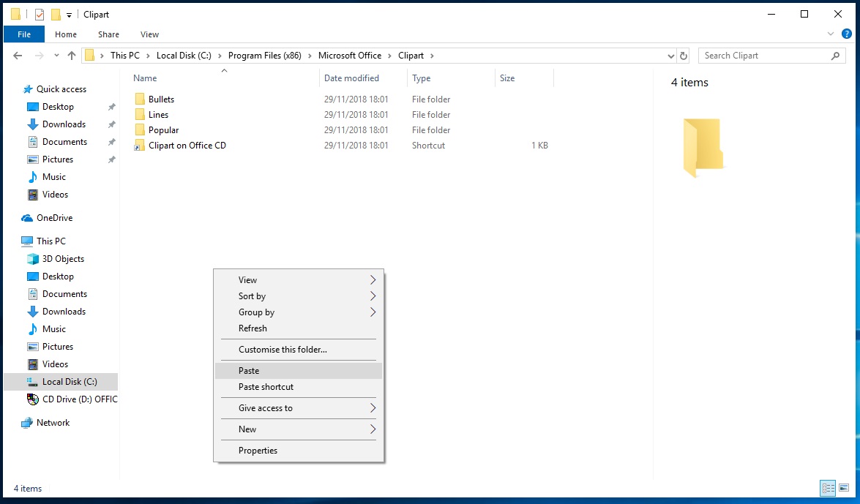Switch to details view in status bar
Screen dimensions: 860x504
coord(828,488)
